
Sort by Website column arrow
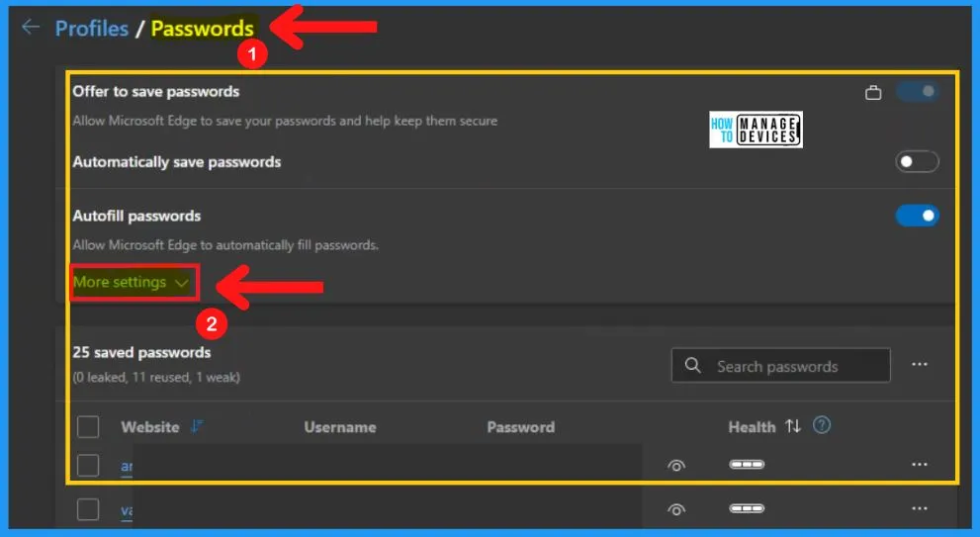coord(197,426)
